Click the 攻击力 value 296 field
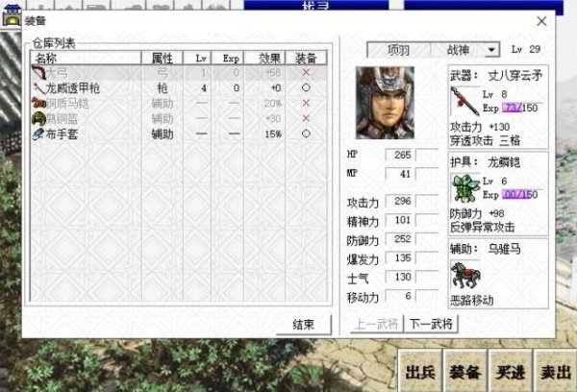 click(x=400, y=201)
